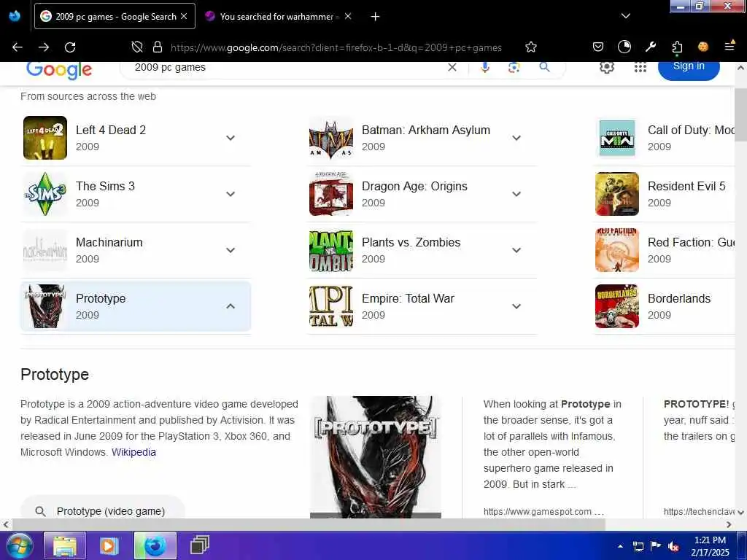Switch to 2009 pc games Google tab
The image size is (747, 560).
pos(115,16)
